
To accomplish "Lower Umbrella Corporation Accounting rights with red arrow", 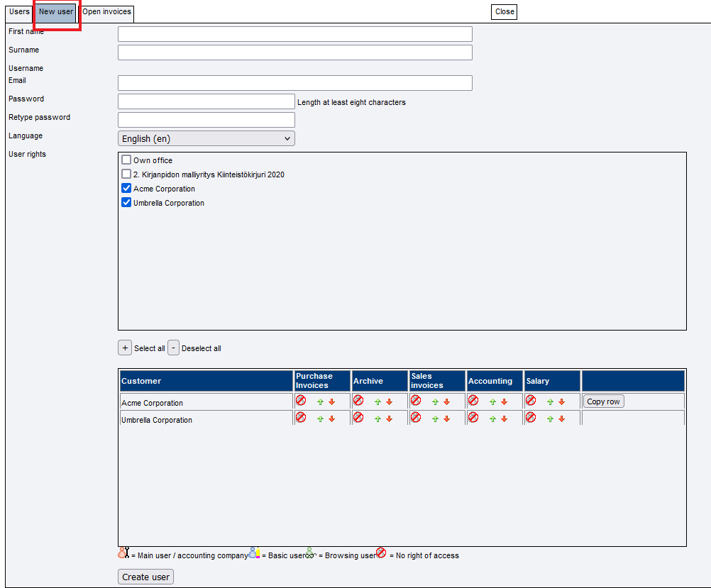I will 505,419.
